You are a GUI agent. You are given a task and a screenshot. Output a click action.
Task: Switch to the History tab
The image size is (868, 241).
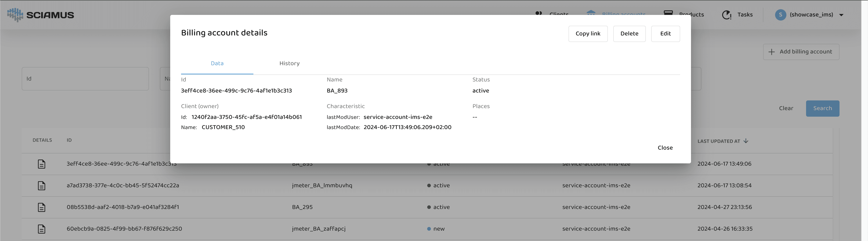[x=289, y=63]
